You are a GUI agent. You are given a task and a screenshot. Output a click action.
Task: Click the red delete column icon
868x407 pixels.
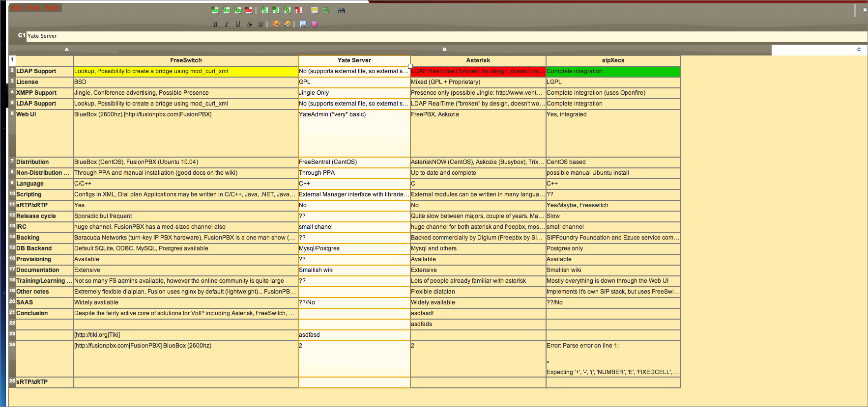(298, 10)
